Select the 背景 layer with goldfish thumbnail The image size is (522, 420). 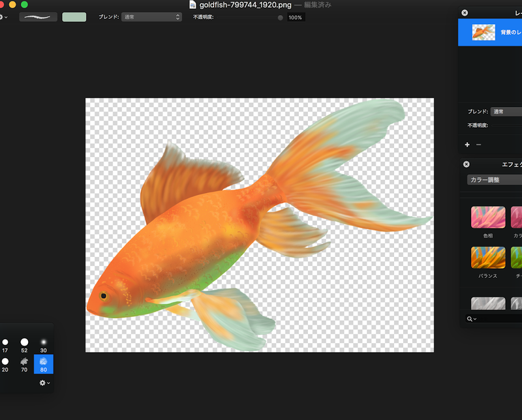click(x=496, y=32)
